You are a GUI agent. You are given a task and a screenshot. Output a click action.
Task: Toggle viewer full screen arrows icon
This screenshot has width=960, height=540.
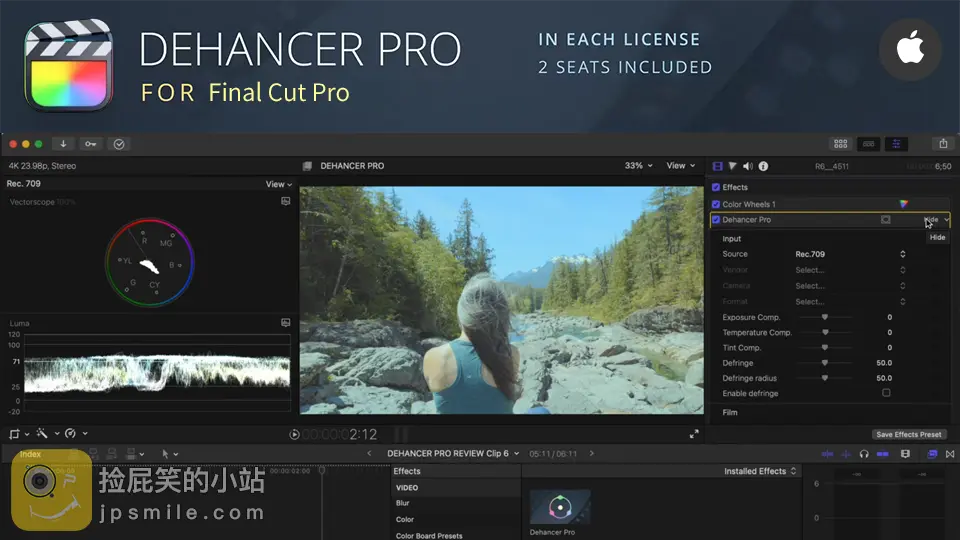694,434
